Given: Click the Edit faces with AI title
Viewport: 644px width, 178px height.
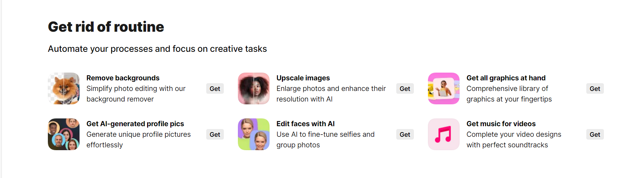Looking at the screenshot, I should [x=305, y=124].
